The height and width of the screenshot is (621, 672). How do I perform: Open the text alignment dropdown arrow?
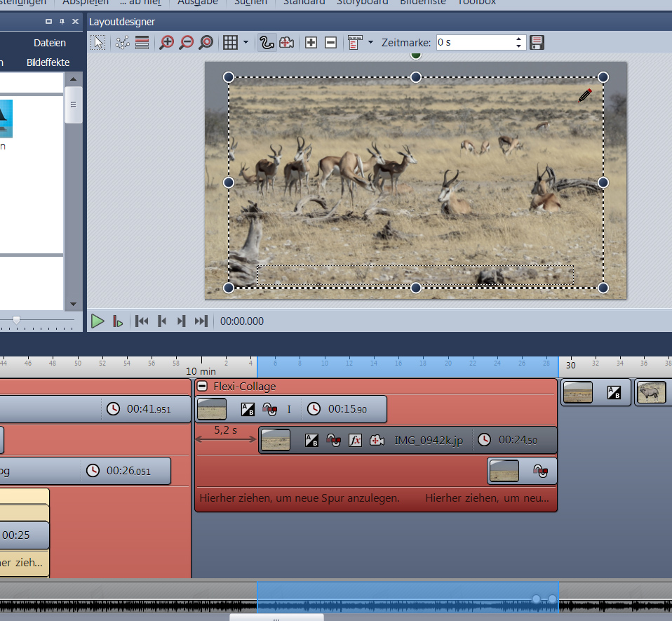coord(370,43)
